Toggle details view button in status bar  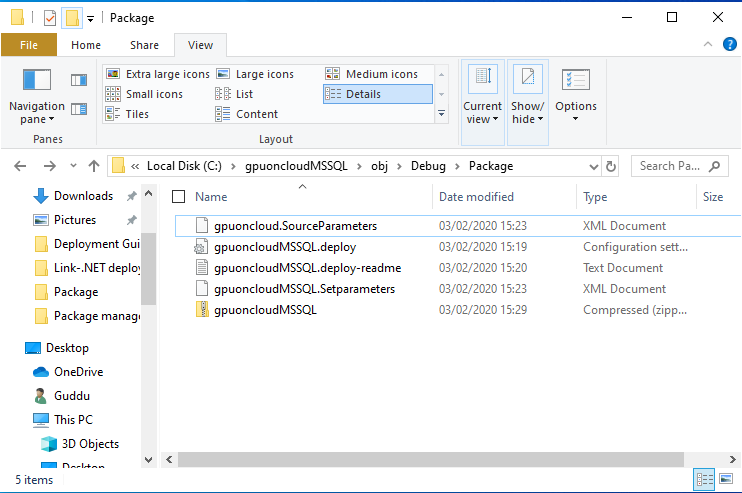[705, 480]
